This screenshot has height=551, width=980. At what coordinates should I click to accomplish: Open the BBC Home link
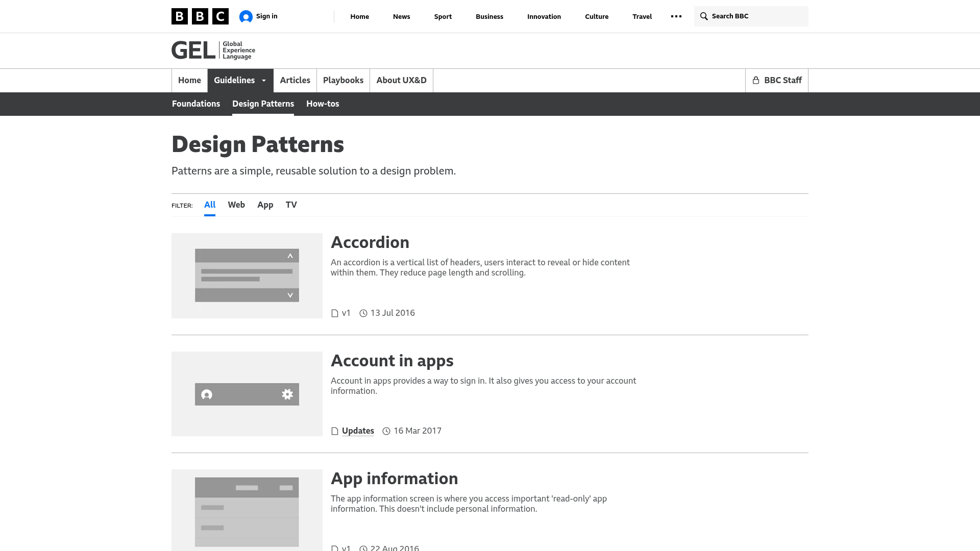[x=359, y=16]
